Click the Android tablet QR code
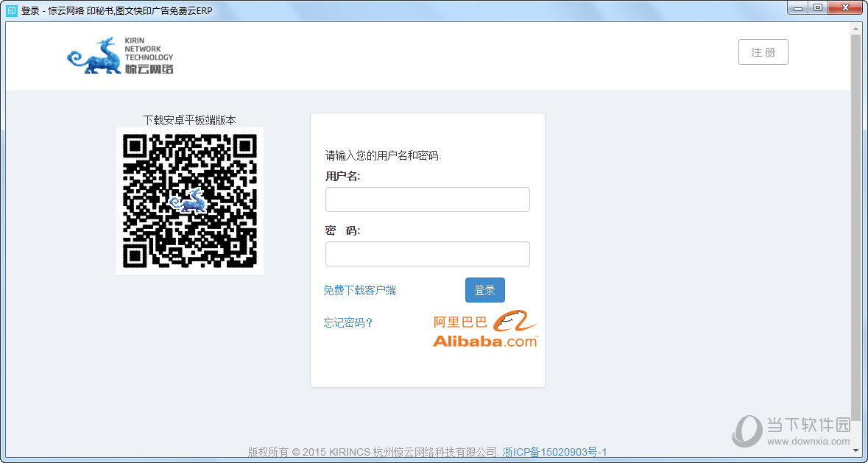 tap(190, 201)
